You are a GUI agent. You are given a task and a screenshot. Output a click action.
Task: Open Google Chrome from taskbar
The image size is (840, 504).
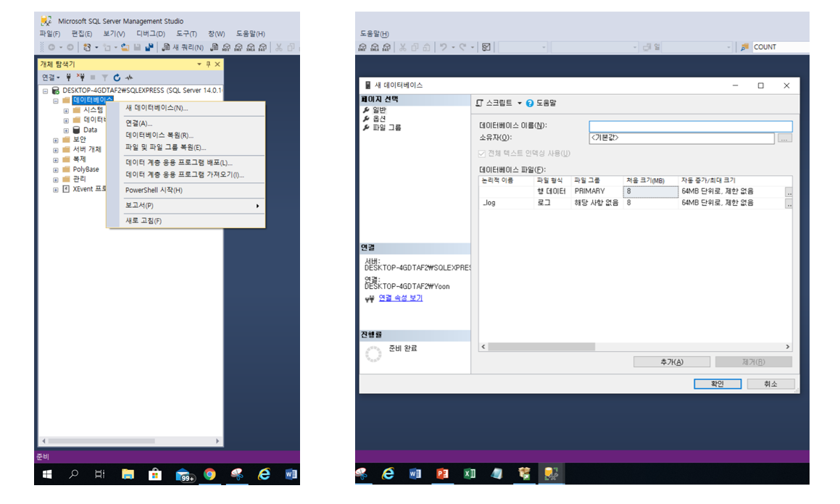(209, 474)
